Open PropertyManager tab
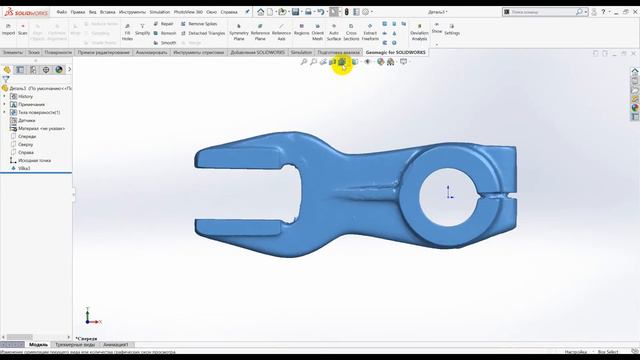640x360 pixels. pyautogui.click(x=20, y=70)
